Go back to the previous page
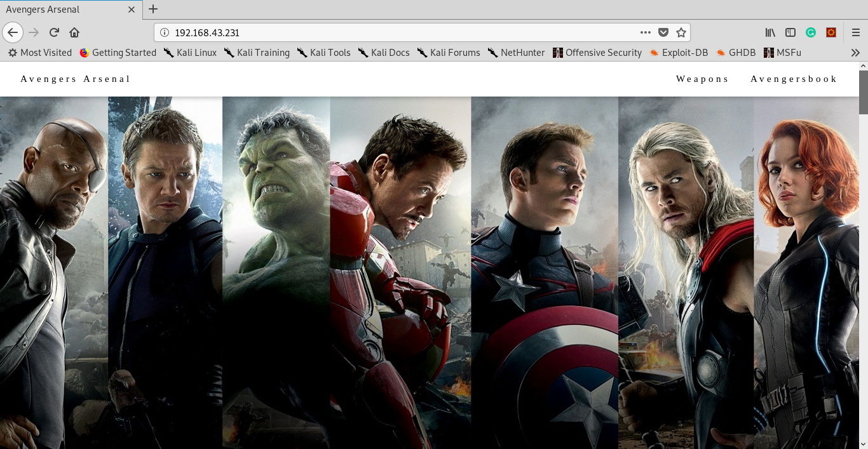 click(x=13, y=32)
